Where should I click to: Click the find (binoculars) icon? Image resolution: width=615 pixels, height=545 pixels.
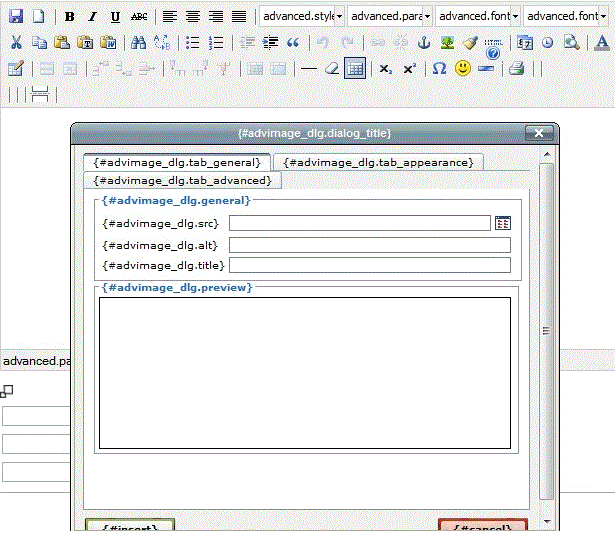tap(139, 43)
